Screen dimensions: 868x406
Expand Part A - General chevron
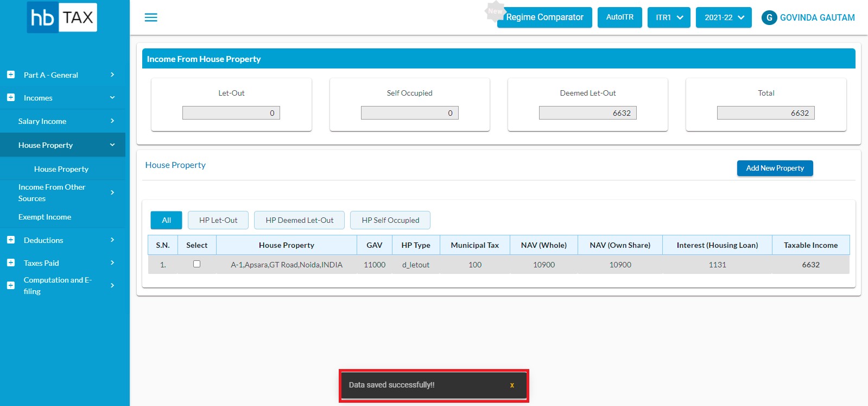coord(112,74)
